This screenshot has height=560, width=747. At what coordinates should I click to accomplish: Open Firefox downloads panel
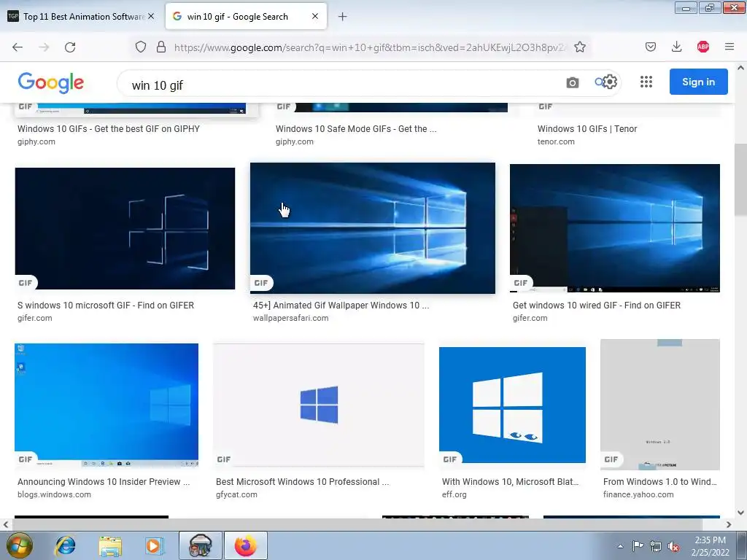pos(676,47)
